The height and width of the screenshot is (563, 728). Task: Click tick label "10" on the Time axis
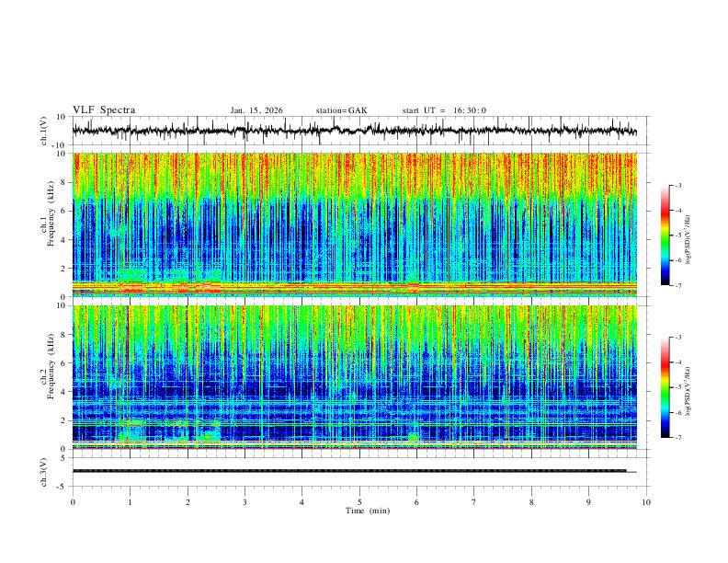(x=646, y=502)
